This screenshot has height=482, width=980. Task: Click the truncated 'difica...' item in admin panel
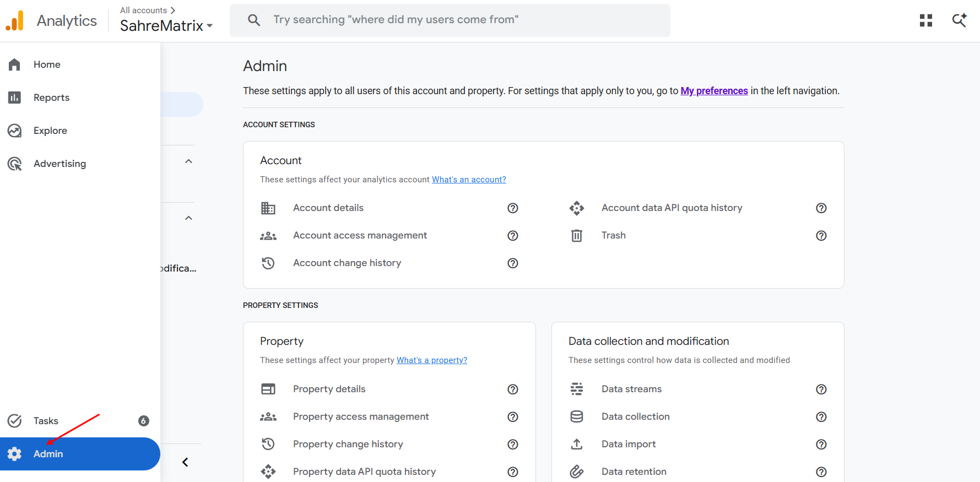(x=178, y=268)
